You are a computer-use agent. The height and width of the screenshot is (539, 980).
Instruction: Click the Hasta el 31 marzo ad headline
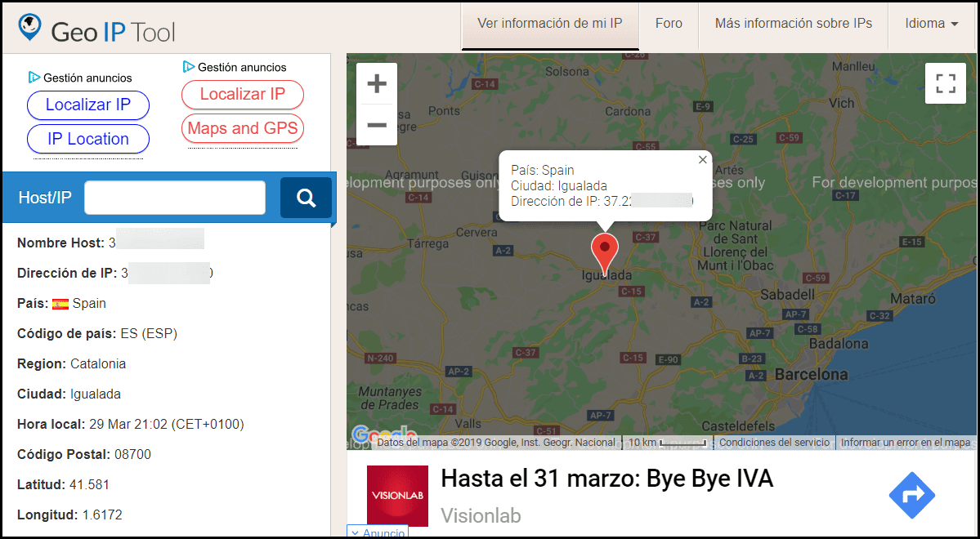coord(606,479)
